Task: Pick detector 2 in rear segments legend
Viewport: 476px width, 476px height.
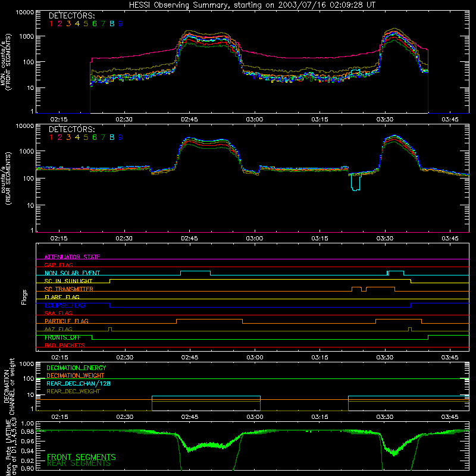Action: click(x=60, y=137)
